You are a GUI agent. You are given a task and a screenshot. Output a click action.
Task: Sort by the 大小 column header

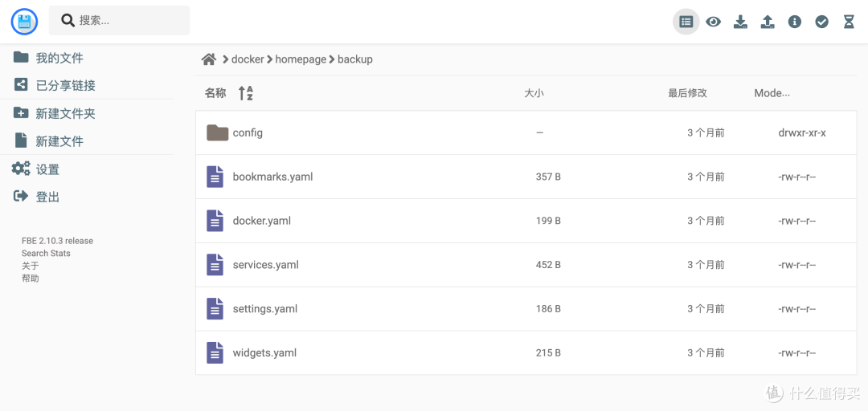point(534,93)
